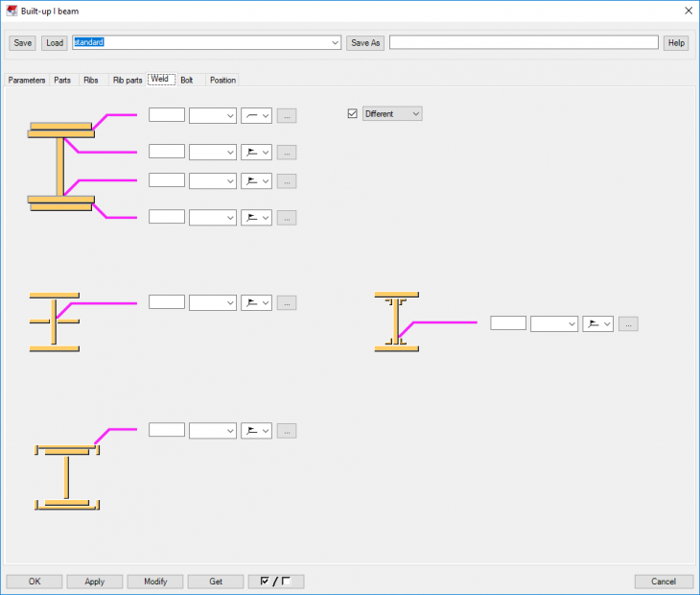Open weld type icon picker in topmost weld row
This screenshot has width=700, height=595.
(x=256, y=115)
